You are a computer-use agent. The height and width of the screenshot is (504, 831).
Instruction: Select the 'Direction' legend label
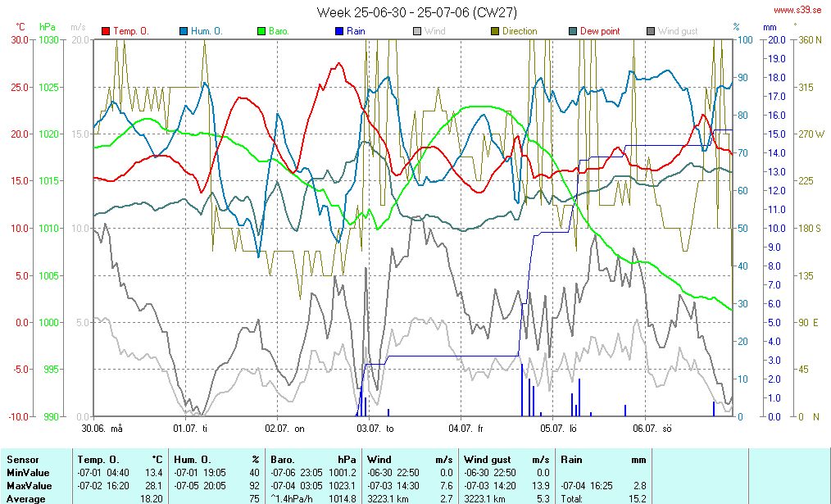pos(520,31)
